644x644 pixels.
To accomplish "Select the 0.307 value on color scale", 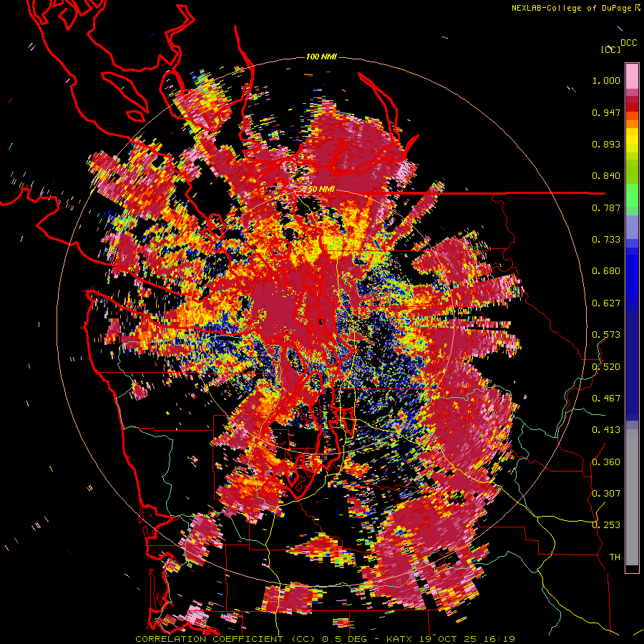I will tap(606, 494).
